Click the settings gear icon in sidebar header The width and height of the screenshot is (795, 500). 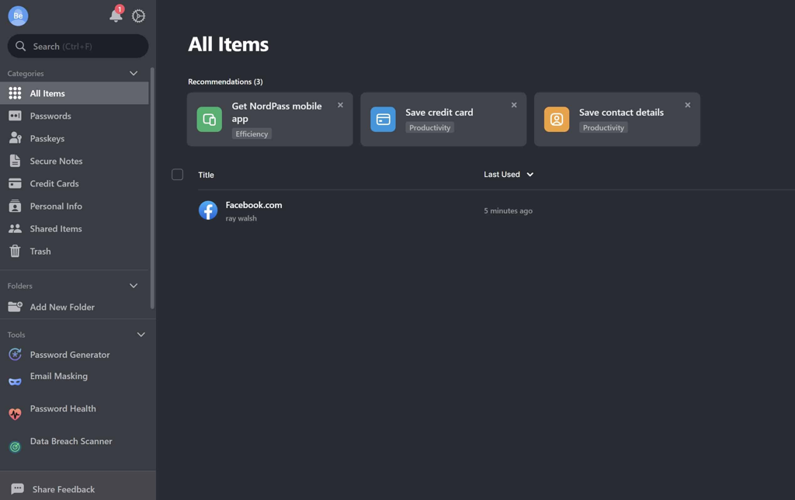(139, 16)
